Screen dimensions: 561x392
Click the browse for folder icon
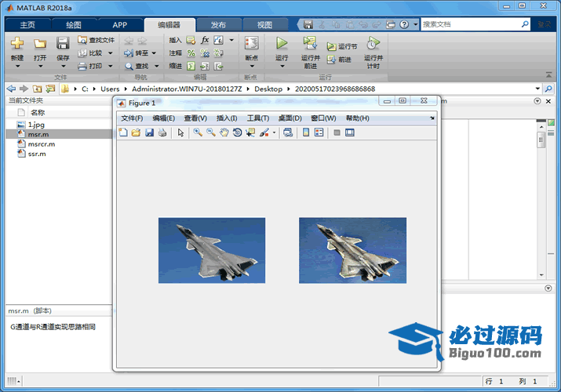[x=50, y=89]
